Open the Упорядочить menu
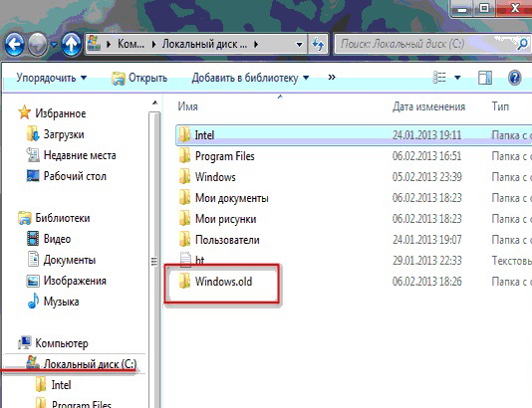532x408 pixels. tap(51, 78)
